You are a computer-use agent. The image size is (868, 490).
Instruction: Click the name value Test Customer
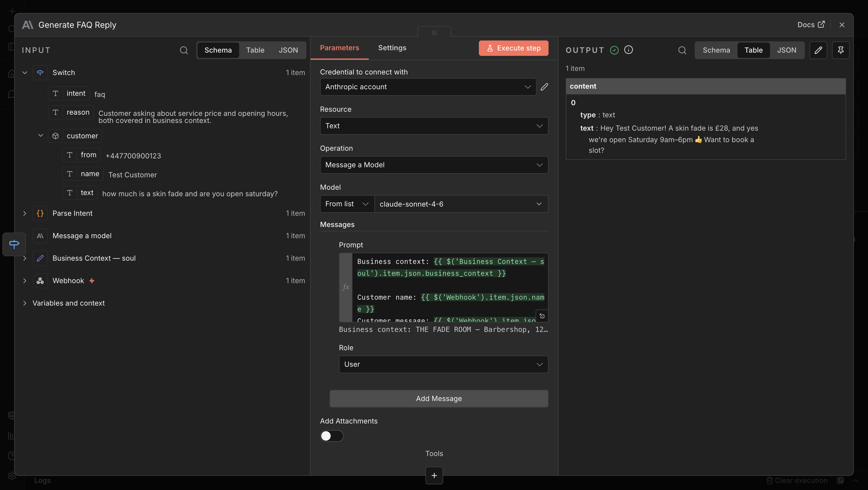pos(133,175)
